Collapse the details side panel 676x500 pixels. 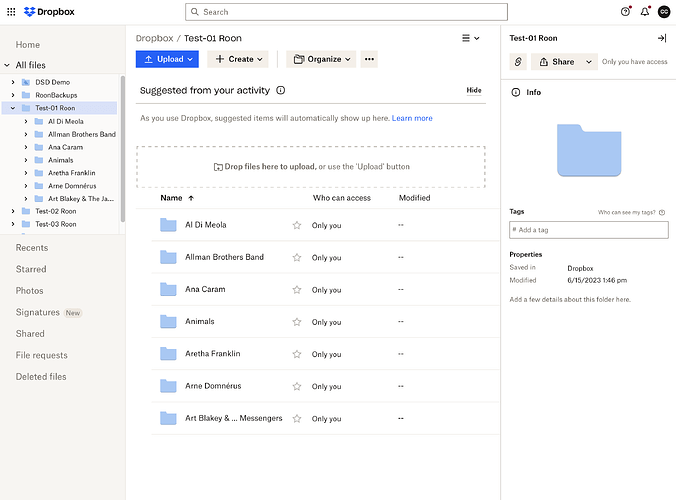click(x=661, y=38)
